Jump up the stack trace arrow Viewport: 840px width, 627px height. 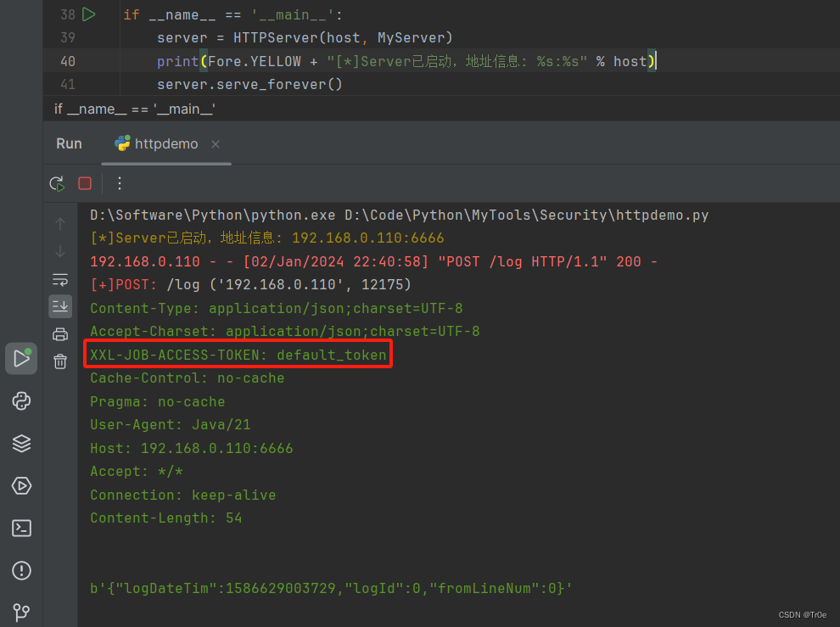coord(60,223)
